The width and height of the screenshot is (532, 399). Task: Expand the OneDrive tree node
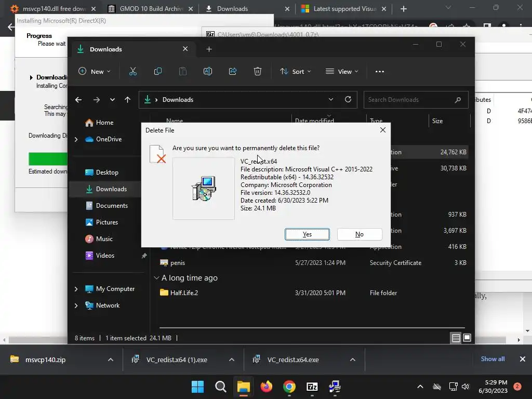pyautogui.click(x=76, y=139)
